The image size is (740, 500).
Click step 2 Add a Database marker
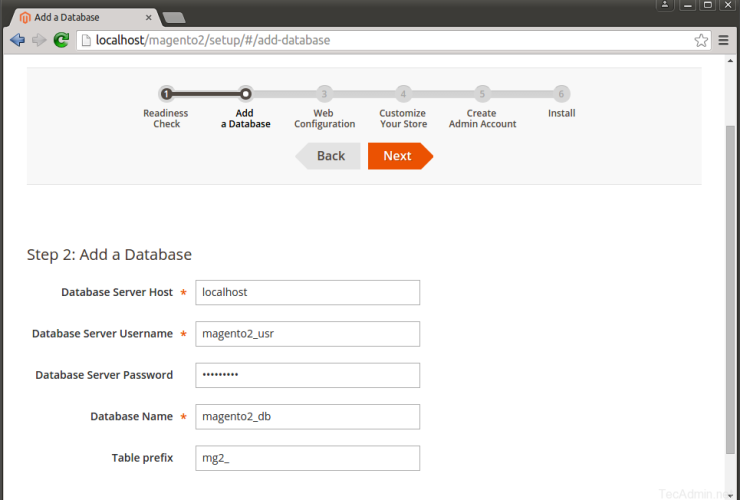(245, 94)
